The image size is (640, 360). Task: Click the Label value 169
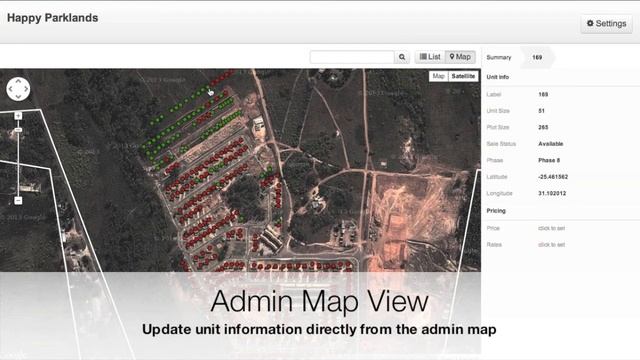[543, 94]
